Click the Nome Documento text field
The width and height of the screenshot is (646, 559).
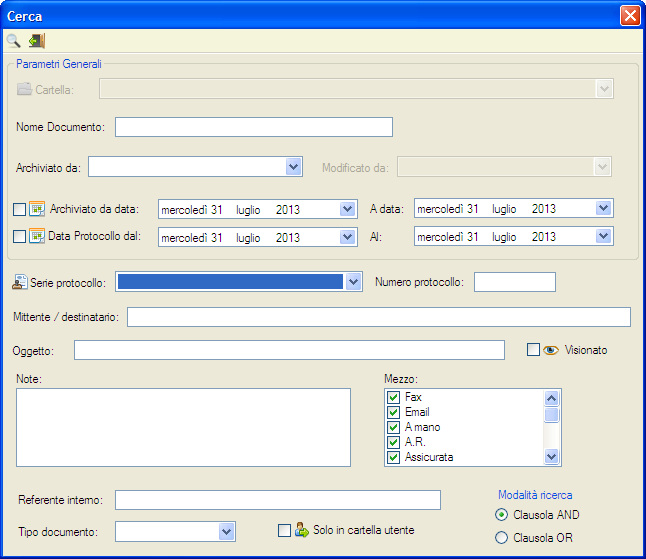click(x=254, y=127)
